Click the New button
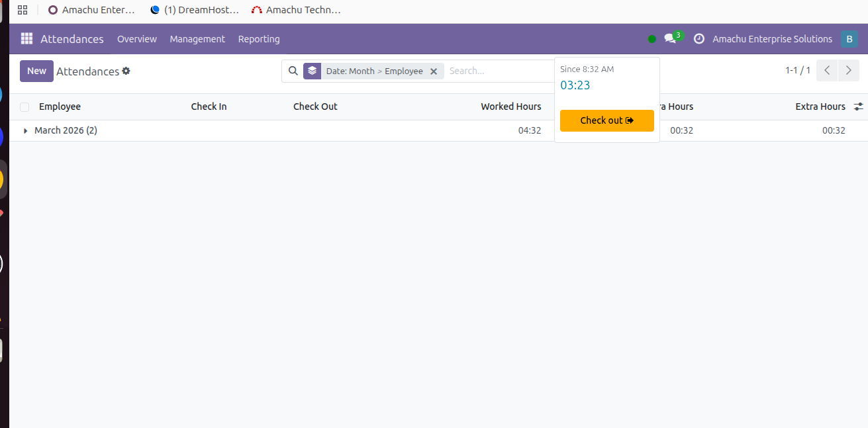 point(36,71)
